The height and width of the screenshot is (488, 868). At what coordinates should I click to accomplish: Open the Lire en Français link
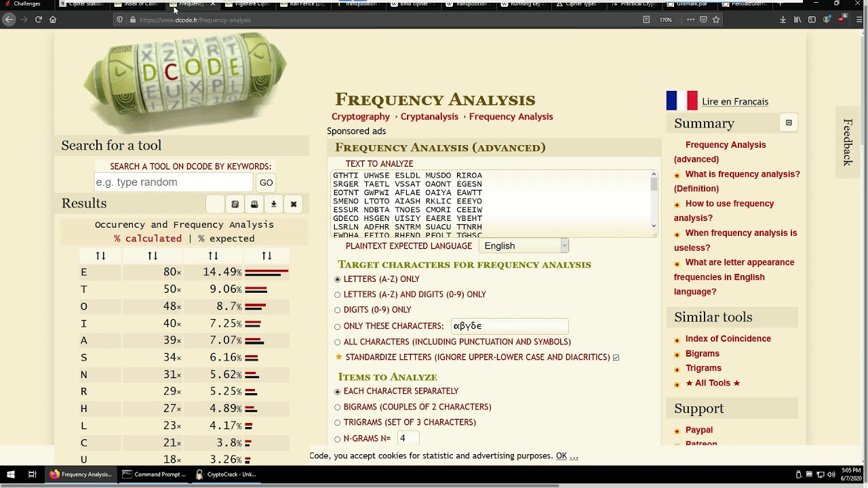tap(735, 102)
